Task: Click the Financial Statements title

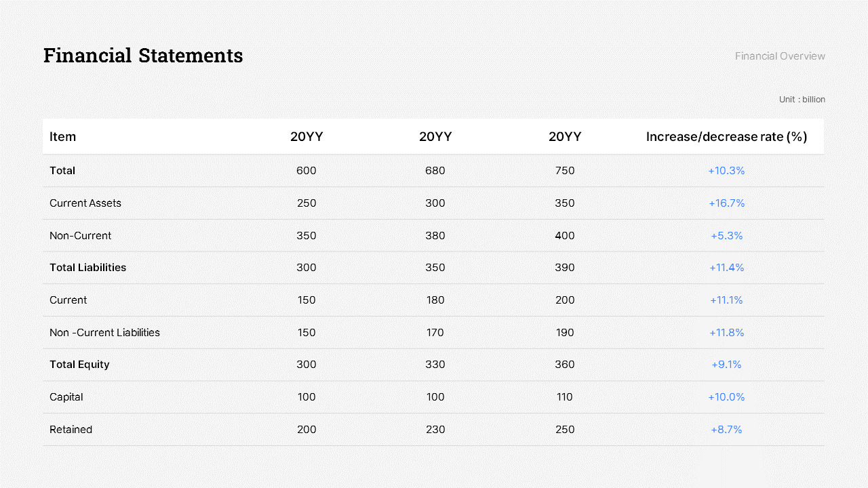Action: click(x=143, y=56)
